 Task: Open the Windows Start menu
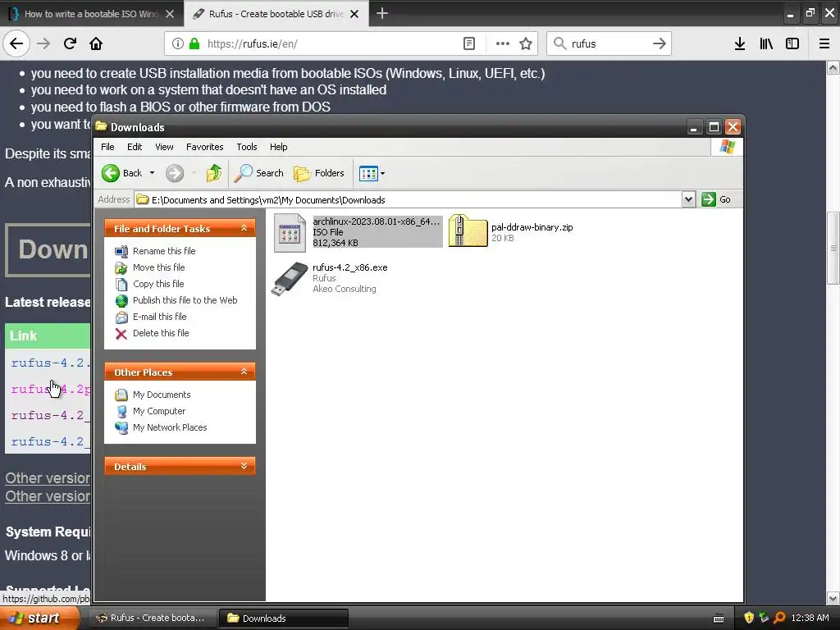[39, 619]
